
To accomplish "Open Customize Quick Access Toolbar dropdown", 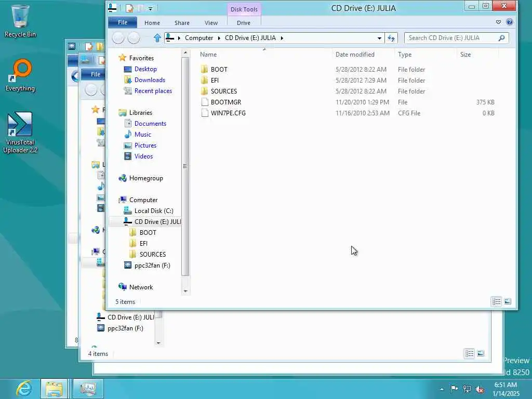I will [150, 8].
